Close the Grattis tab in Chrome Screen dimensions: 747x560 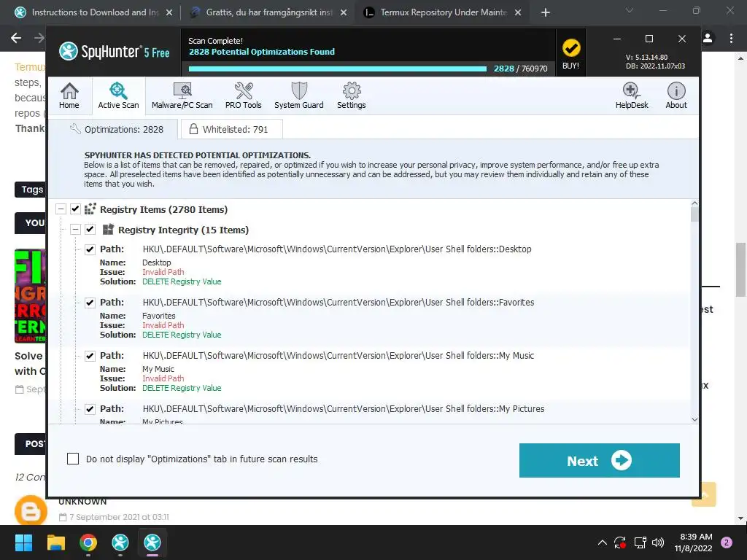point(344,12)
